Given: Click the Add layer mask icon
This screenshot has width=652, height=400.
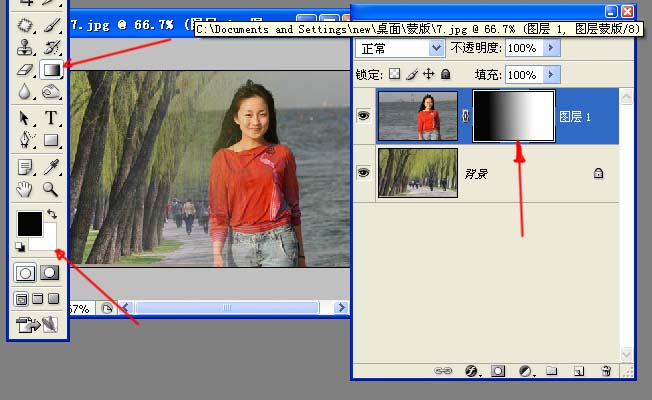Looking at the screenshot, I should click(498, 371).
